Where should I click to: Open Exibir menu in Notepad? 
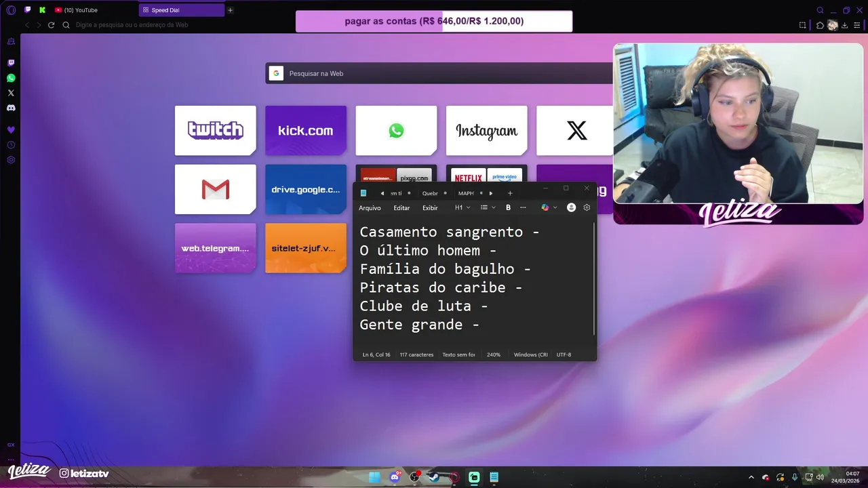point(430,208)
